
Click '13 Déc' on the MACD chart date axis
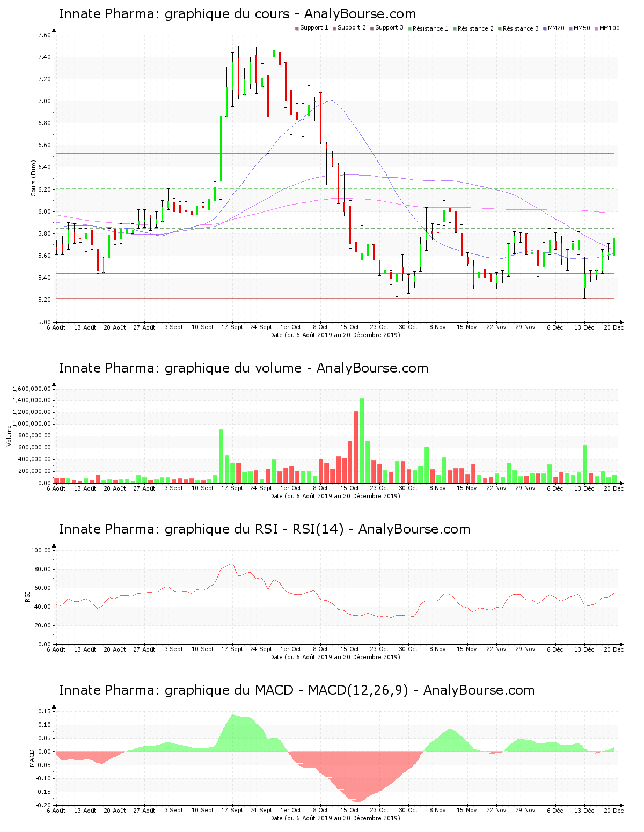click(x=584, y=810)
